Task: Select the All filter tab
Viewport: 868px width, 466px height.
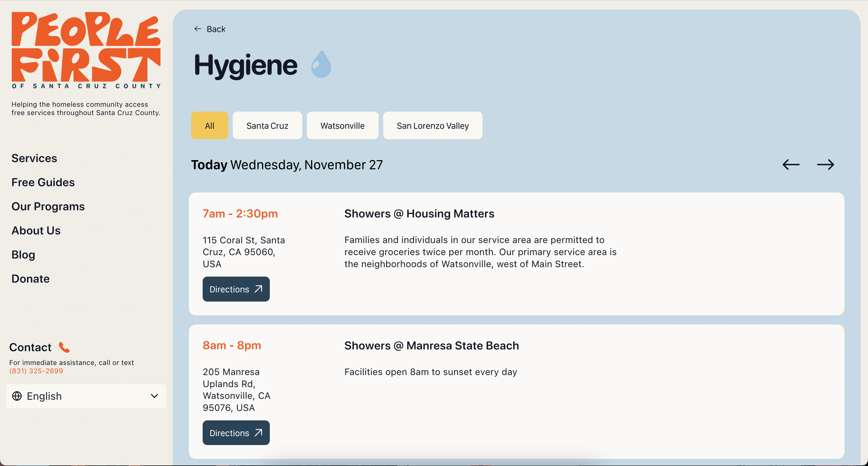Action: 209,125
